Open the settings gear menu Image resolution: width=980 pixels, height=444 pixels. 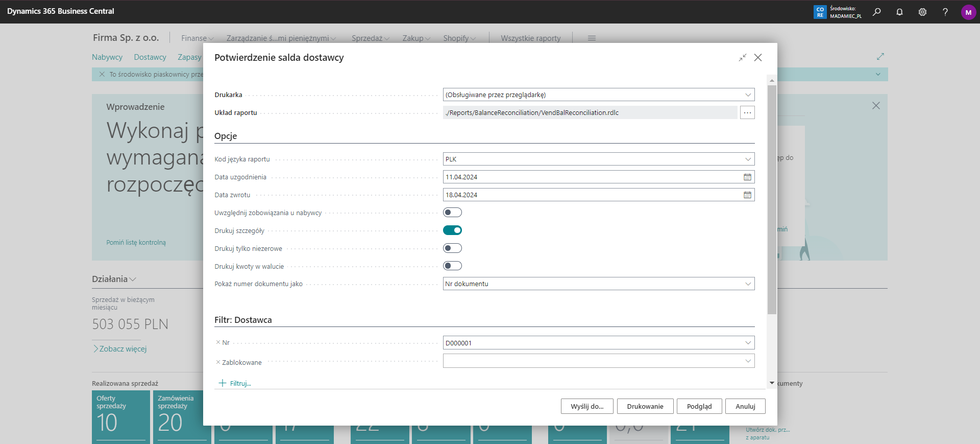coord(922,12)
